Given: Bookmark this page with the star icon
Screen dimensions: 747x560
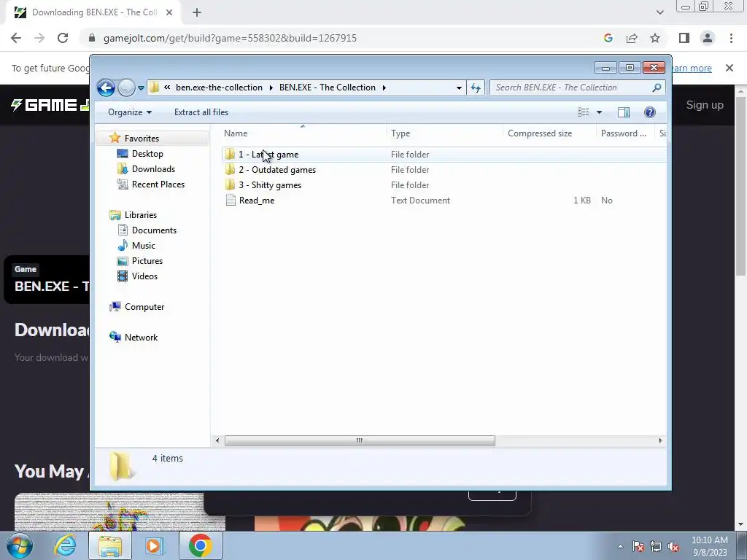Looking at the screenshot, I should tap(656, 38).
